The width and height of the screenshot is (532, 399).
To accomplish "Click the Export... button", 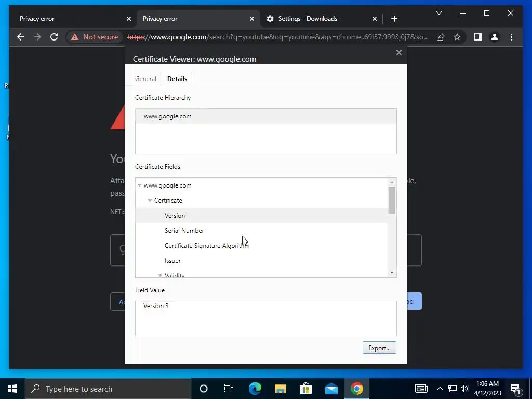I will (379, 348).
